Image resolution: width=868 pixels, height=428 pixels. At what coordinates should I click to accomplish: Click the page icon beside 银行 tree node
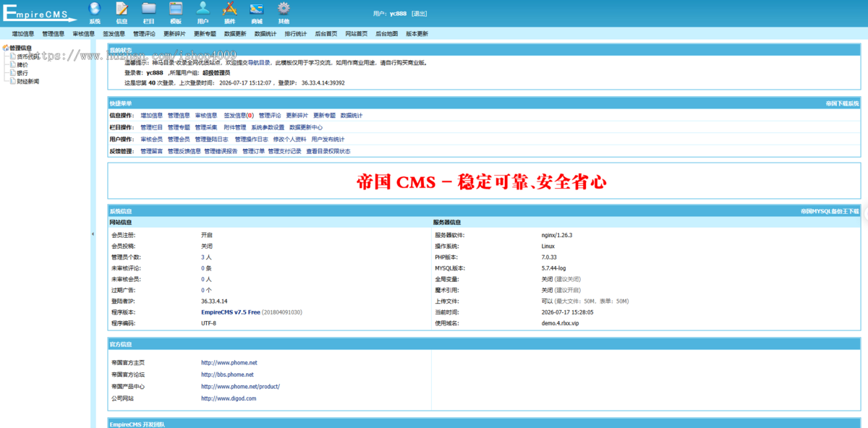coord(12,73)
